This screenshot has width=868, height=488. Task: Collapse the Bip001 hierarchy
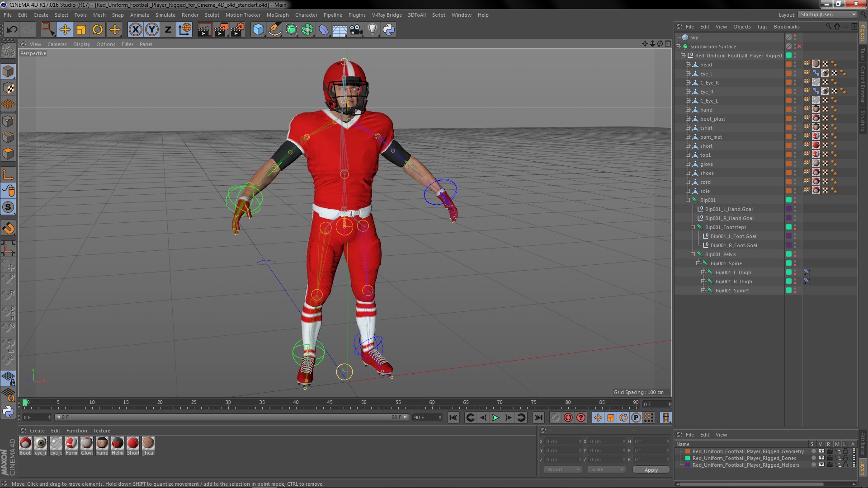pyautogui.click(x=688, y=200)
